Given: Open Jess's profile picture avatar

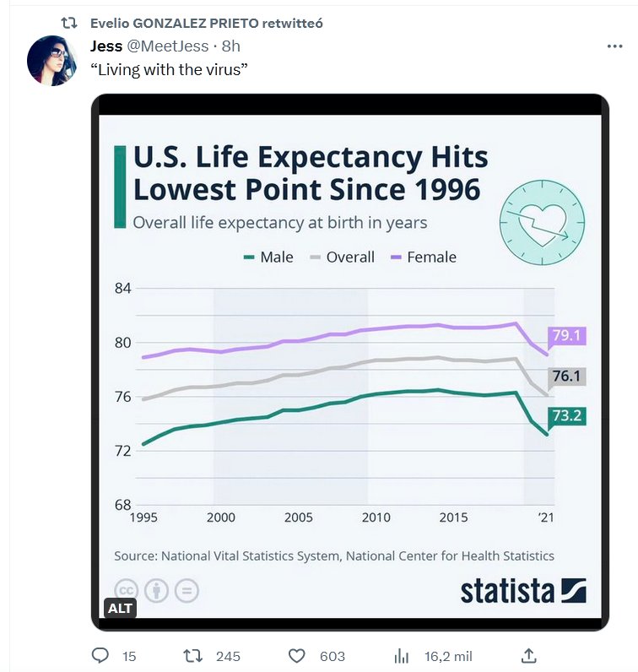Looking at the screenshot, I should (52, 61).
